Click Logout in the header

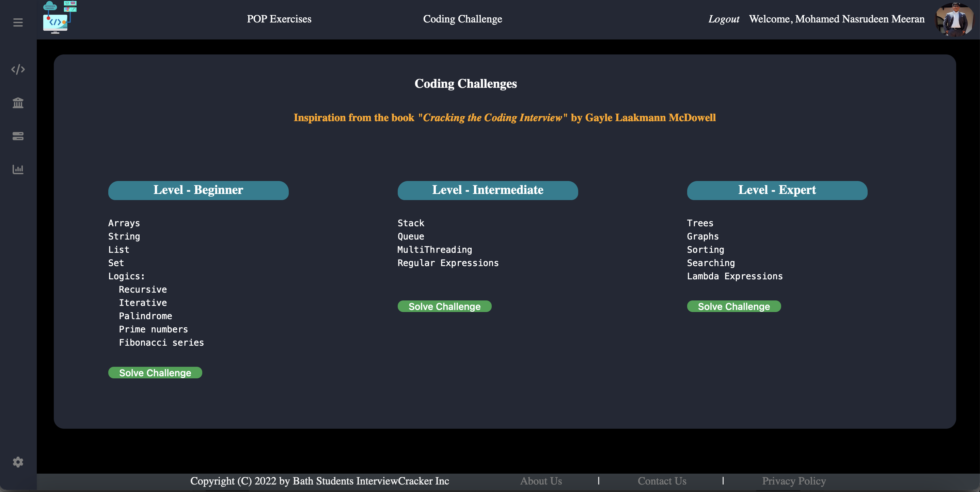[x=724, y=19]
